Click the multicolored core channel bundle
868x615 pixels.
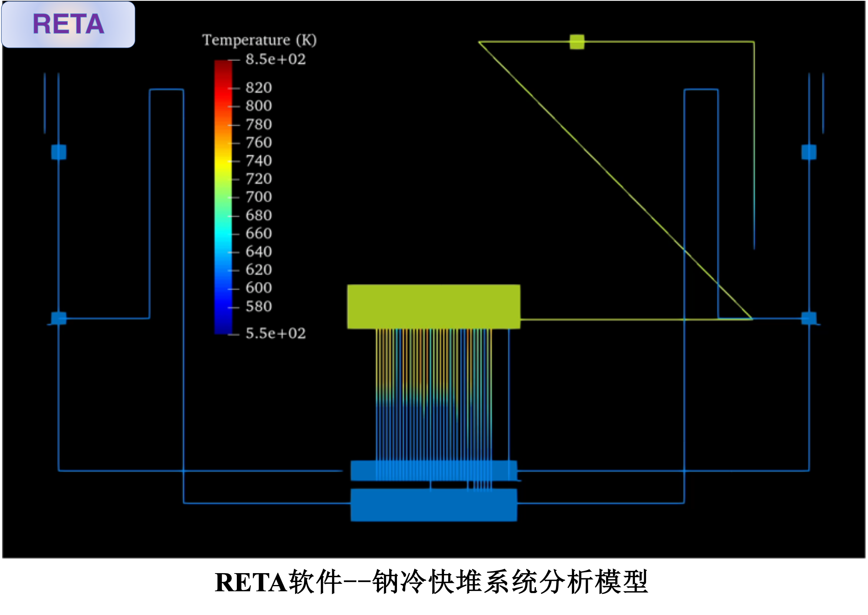coord(434,395)
